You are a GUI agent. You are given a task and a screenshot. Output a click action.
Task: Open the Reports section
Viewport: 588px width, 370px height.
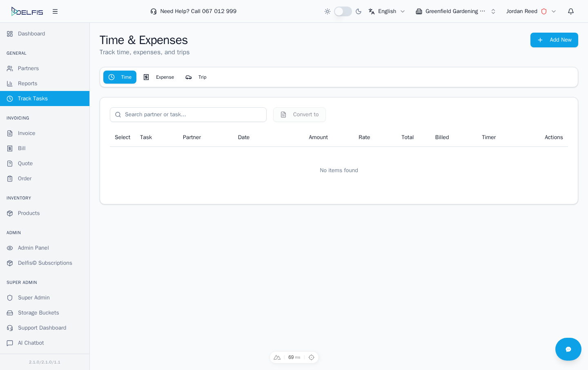pyautogui.click(x=28, y=83)
